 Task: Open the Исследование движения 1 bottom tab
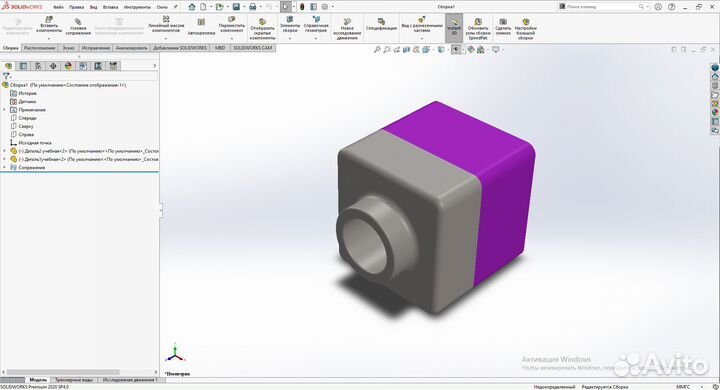click(x=129, y=380)
